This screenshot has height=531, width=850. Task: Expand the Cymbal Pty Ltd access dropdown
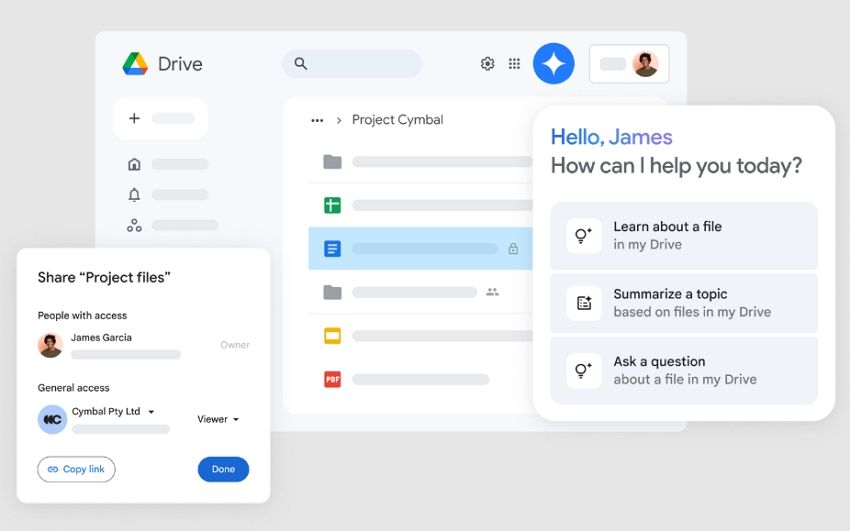[151, 412]
